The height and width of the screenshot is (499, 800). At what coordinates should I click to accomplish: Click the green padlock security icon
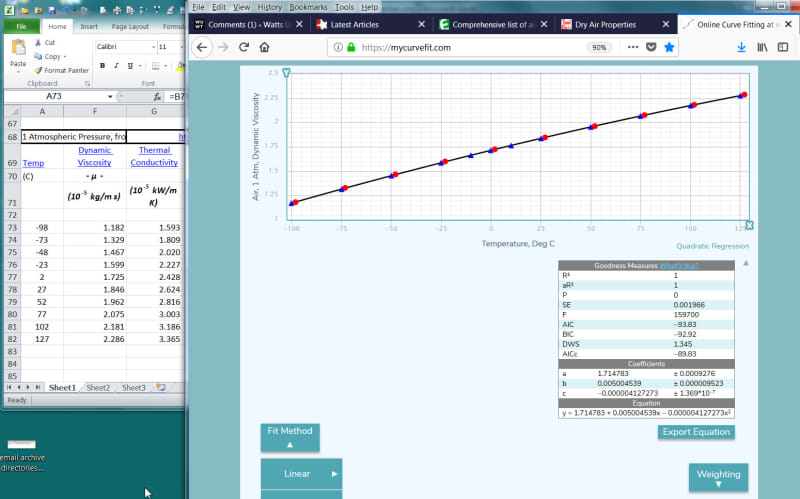tap(351, 47)
